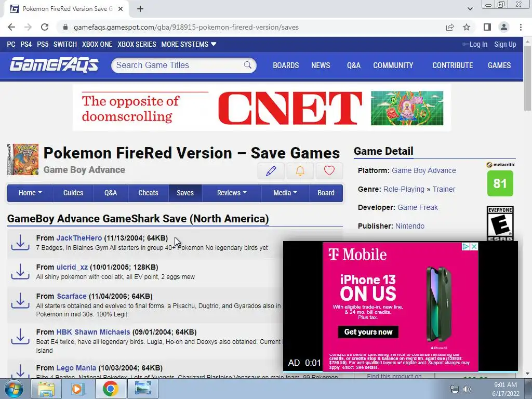532x399 pixels.
Task: Click the page vertical scrollbar thumb
Action: click(527, 77)
